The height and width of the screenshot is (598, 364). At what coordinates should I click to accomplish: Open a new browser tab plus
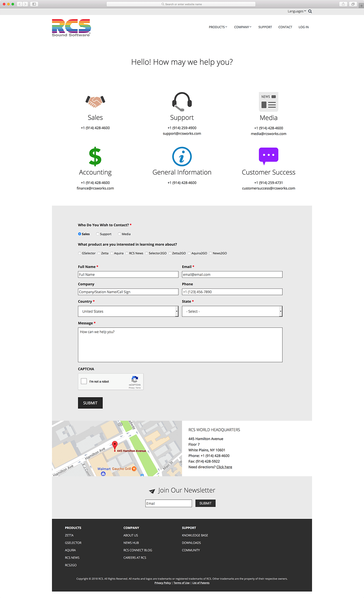tap(361, 5)
